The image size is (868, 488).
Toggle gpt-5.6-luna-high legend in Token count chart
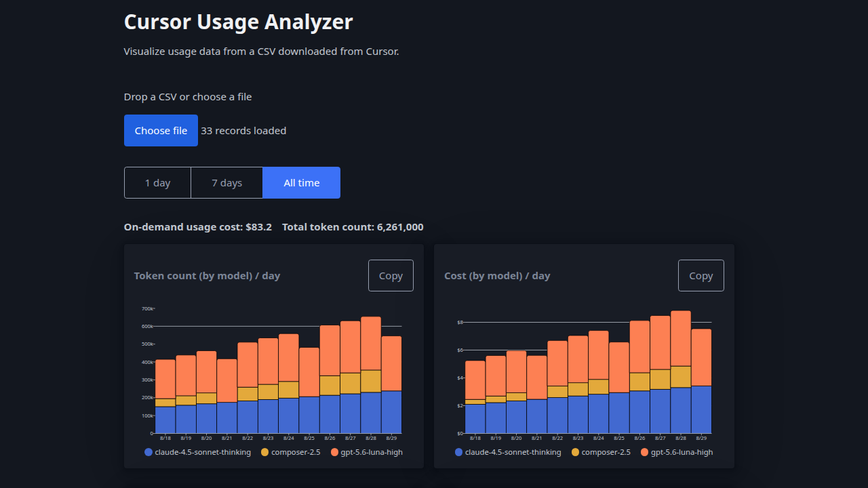tap(367, 452)
